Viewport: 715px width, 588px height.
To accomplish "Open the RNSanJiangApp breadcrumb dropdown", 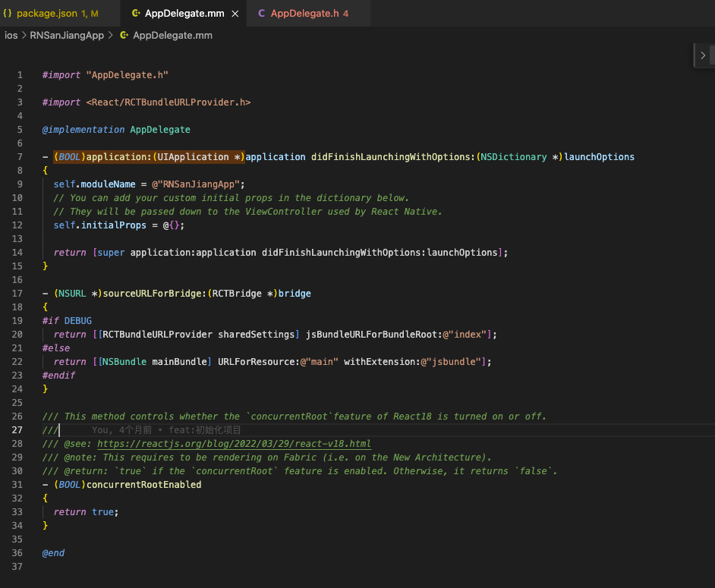I will tap(66, 35).
